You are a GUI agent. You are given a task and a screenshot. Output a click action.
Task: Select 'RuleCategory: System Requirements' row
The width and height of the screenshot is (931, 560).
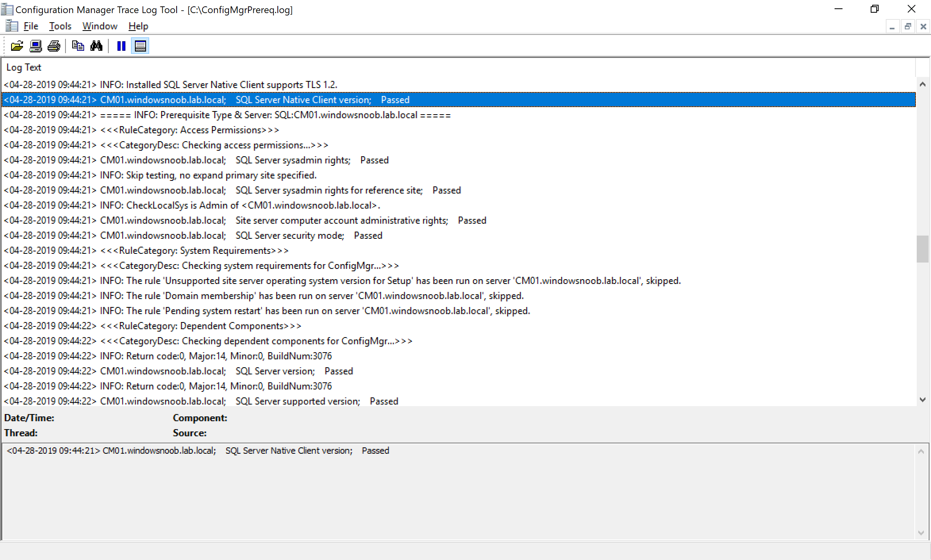pos(459,251)
